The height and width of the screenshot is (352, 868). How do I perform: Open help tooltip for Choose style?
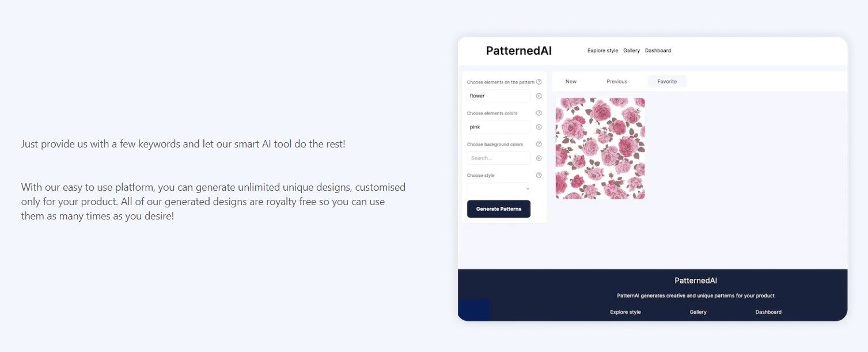click(x=539, y=175)
